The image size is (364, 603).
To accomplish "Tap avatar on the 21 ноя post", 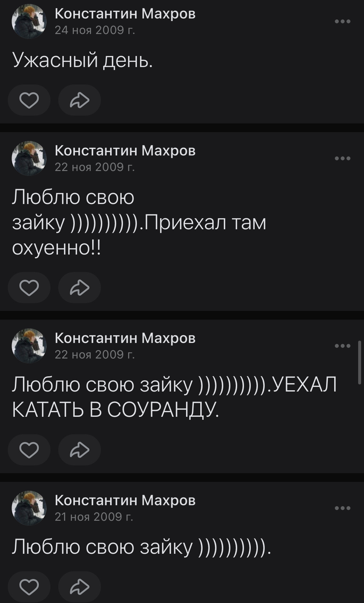I will pos(29,508).
